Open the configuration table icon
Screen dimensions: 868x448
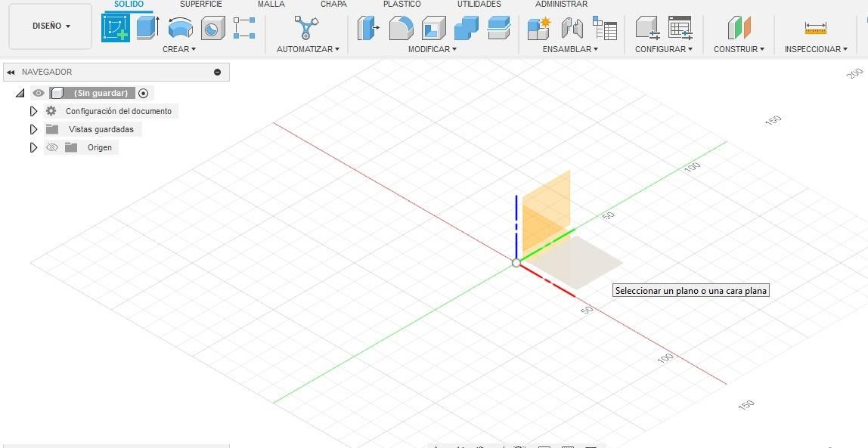(x=680, y=28)
